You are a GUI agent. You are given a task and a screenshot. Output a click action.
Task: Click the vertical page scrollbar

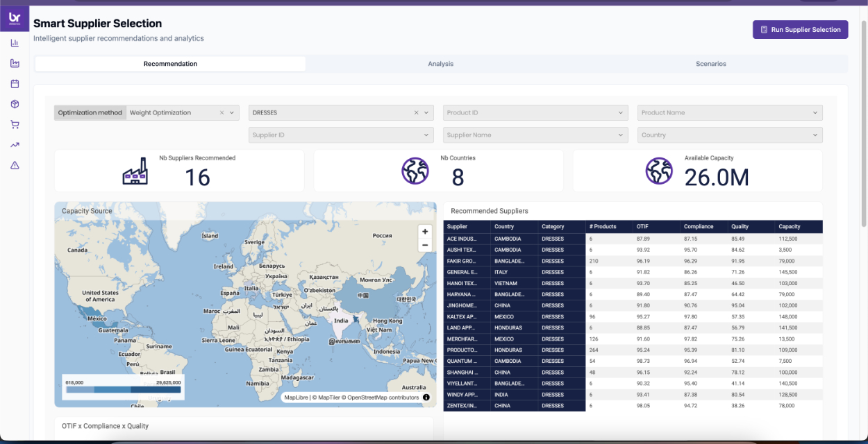pyautogui.click(x=863, y=122)
